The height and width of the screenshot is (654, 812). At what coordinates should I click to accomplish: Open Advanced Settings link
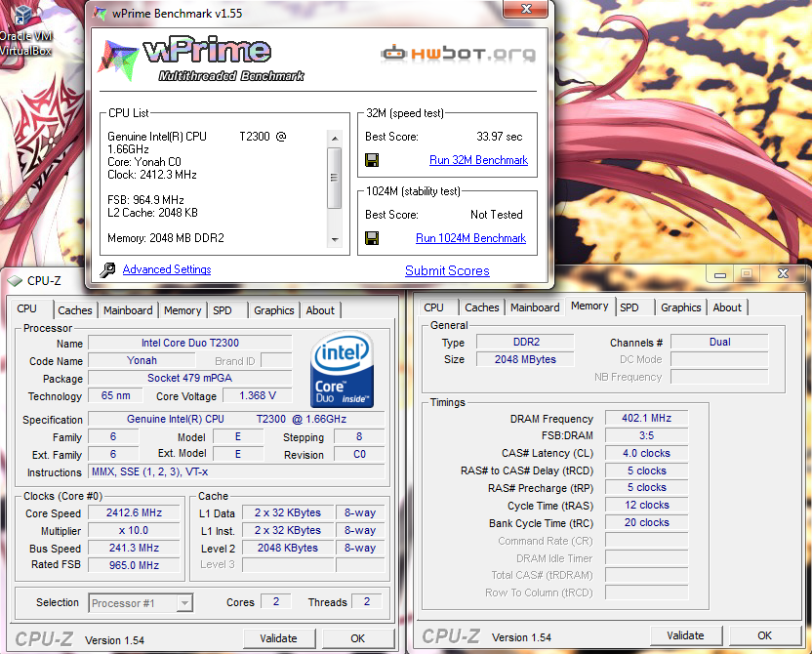pos(167,269)
